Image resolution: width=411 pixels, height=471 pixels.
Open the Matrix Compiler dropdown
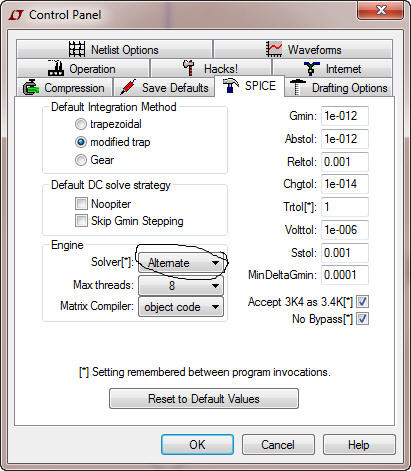181,307
